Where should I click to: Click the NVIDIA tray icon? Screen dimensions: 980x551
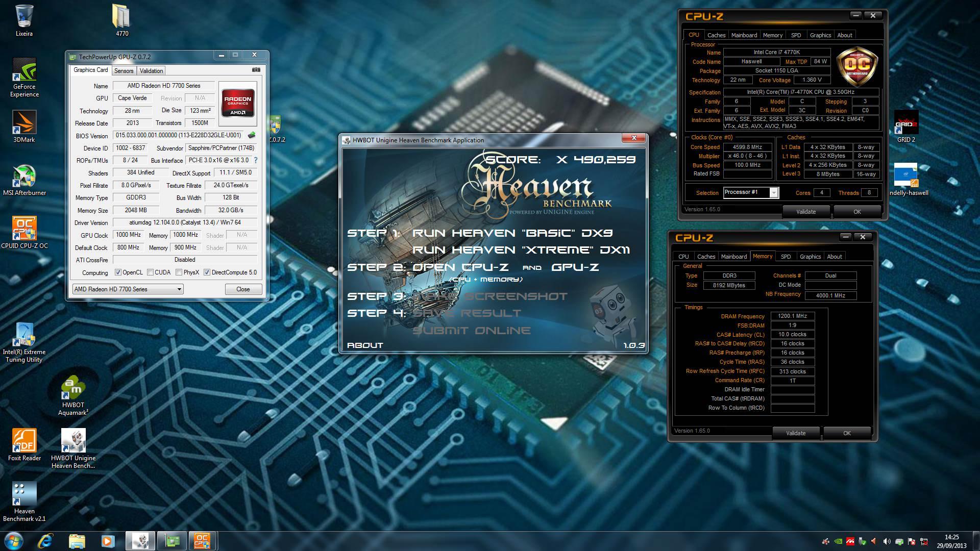tap(838, 541)
